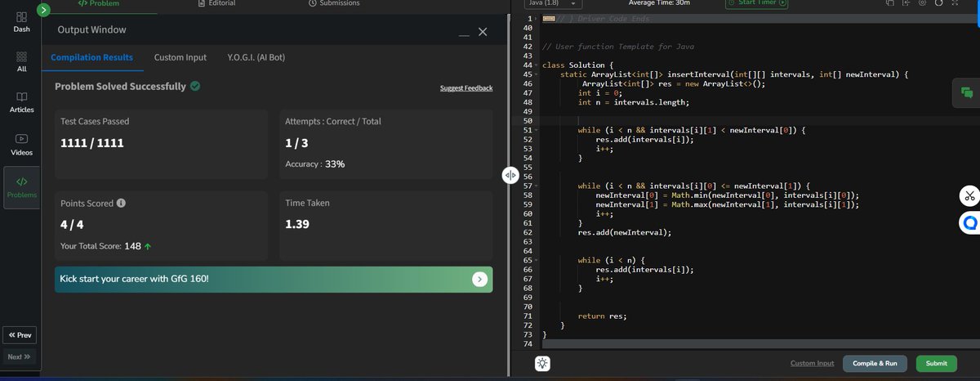980x381 pixels.
Task: Click the folded code placeholder on line 1
Action: [x=549, y=18]
